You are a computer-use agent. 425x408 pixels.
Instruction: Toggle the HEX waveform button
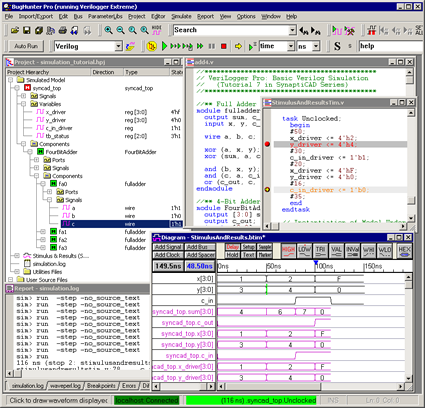click(x=404, y=251)
